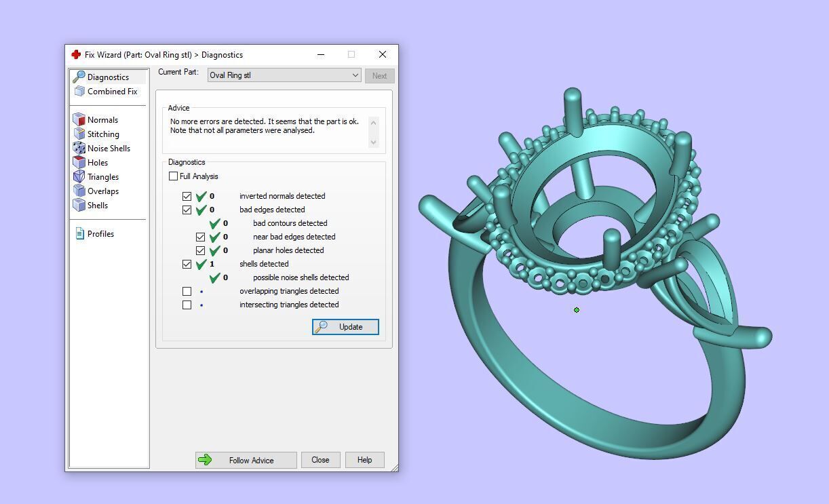
Task: Open the Triangles page
Action: [x=103, y=177]
